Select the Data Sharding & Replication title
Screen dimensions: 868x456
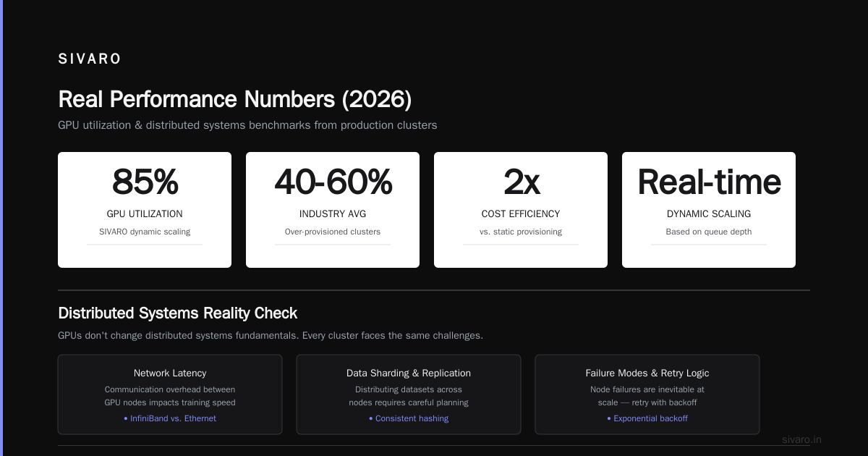point(409,373)
